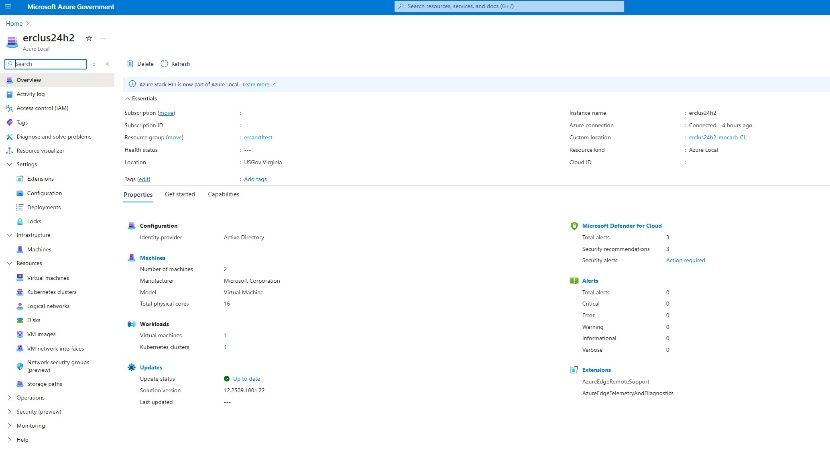This screenshot has height=467, width=830.
Task: Collapse the sidebar menu with the double-chevron
Action: [107, 64]
